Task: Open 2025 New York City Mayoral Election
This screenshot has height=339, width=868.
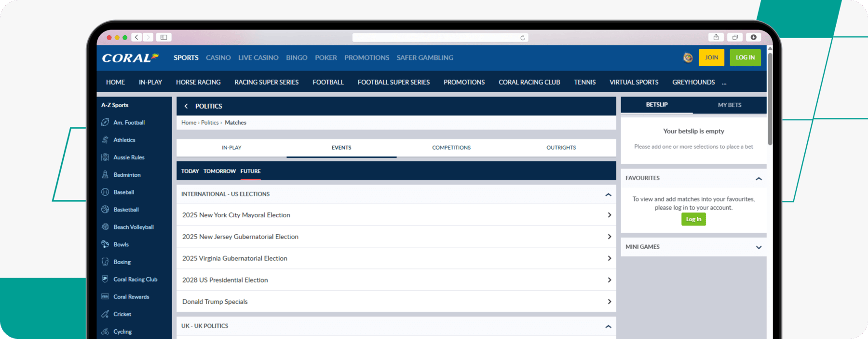Action: 396,215
